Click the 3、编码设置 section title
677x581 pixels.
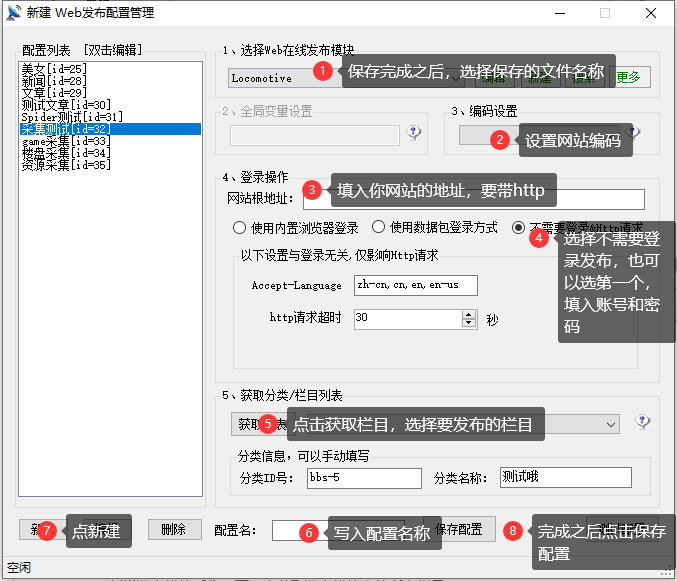click(x=484, y=111)
